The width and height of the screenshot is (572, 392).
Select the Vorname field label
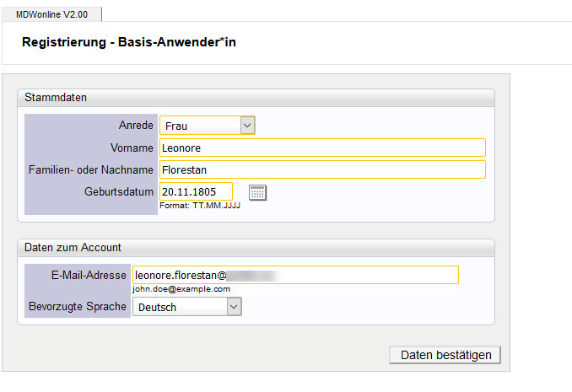coord(132,148)
